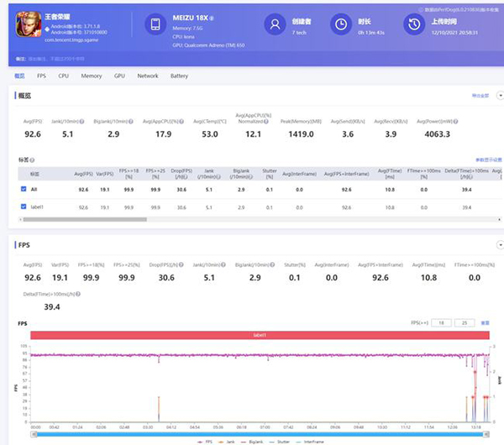Toggle the All label checkbox

23,190
